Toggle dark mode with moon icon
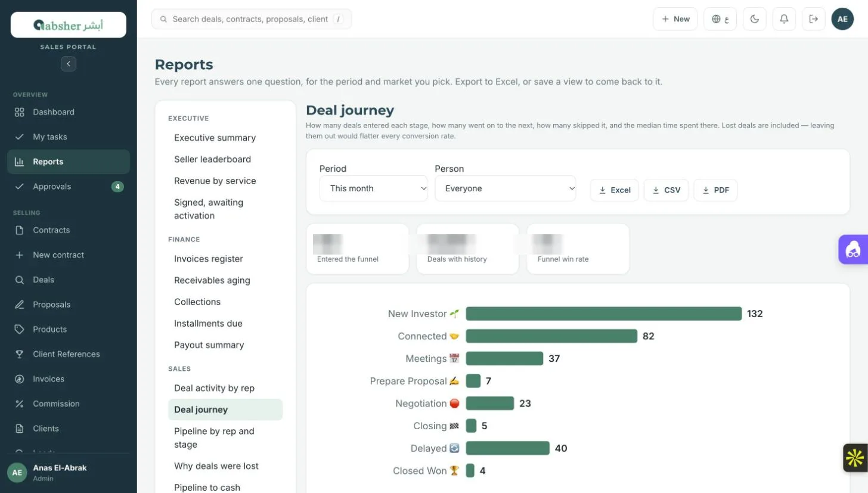Image resolution: width=868 pixels, height=493 pixels. pos(755,19)
